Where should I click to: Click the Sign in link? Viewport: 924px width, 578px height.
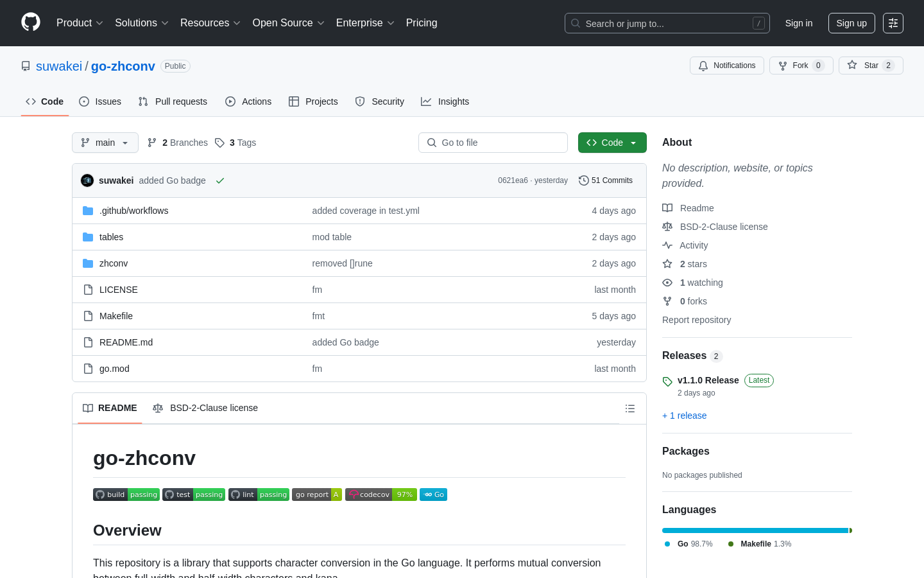799,23
